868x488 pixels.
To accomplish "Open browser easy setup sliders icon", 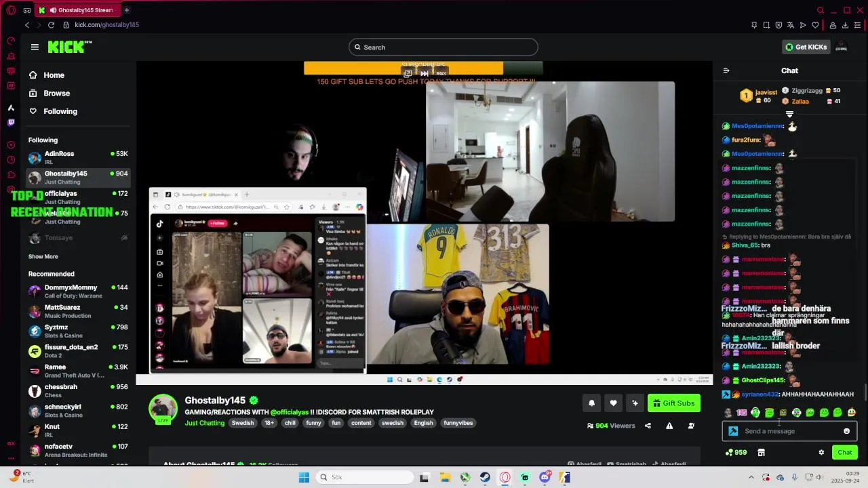I will pos(858,25).
